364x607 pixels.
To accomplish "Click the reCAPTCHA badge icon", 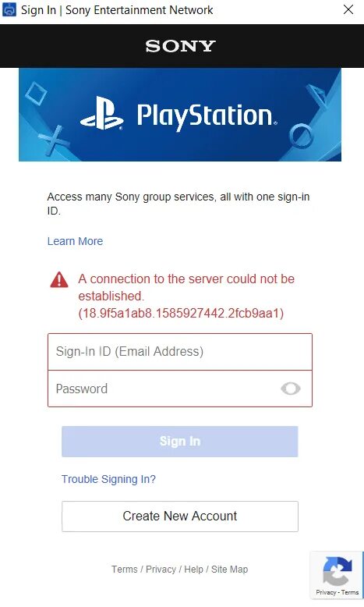I will (337, 571).
